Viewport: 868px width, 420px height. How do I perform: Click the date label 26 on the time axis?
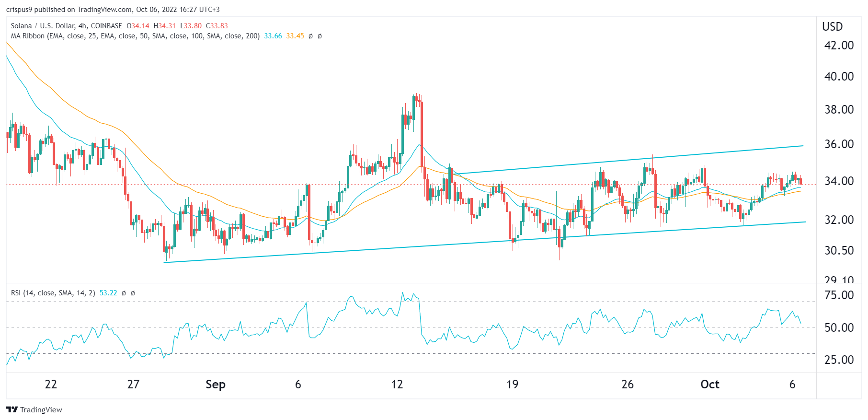628,385
